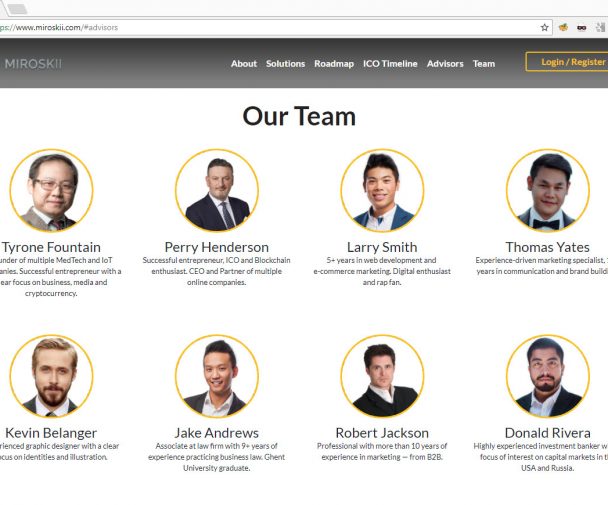The width and height of the screenshot is (608, 505).
Task: Open Donald Rivera's portrait image
Action: [x=548, y=376]
